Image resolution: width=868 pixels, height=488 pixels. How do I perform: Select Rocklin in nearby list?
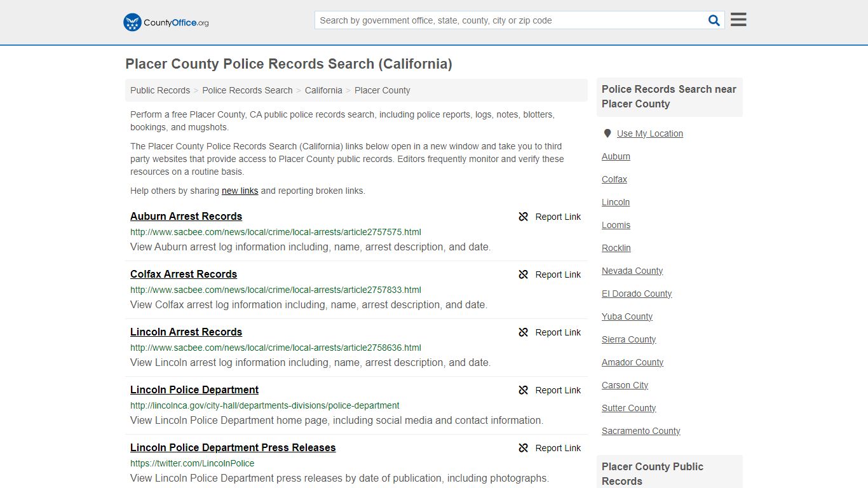(x=616, y=248)
